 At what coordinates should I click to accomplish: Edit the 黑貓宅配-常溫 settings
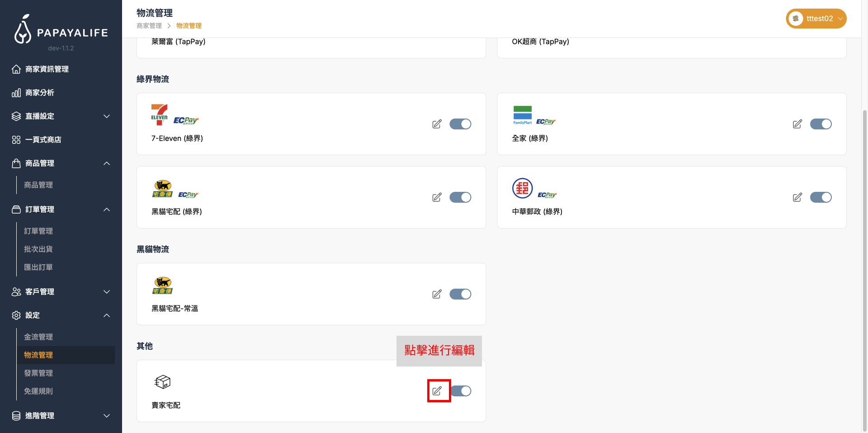436,294
